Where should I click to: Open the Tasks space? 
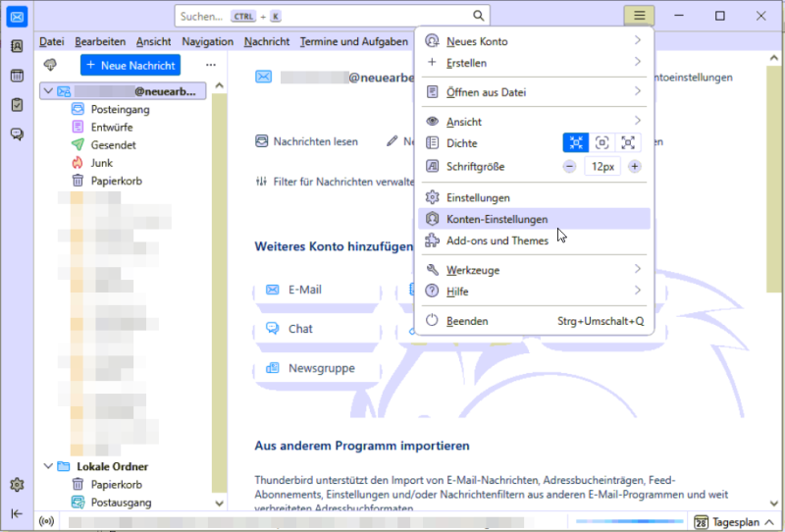17,105
